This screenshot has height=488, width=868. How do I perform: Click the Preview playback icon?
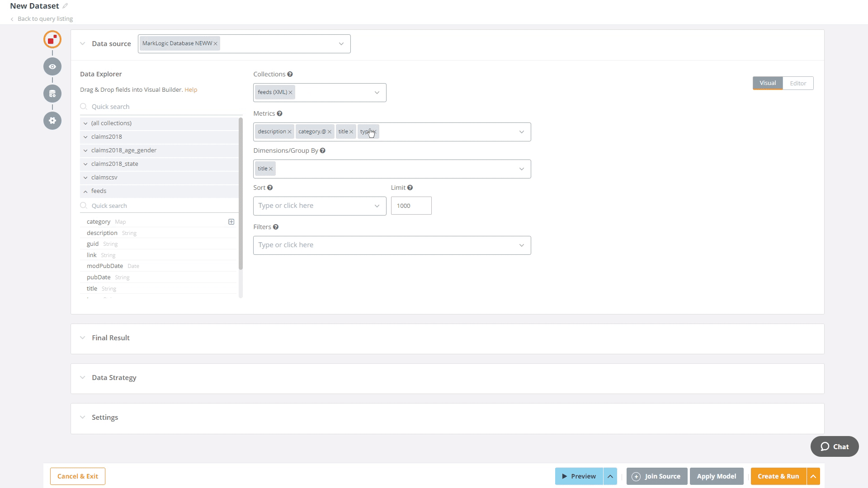(x=564, y=476)
